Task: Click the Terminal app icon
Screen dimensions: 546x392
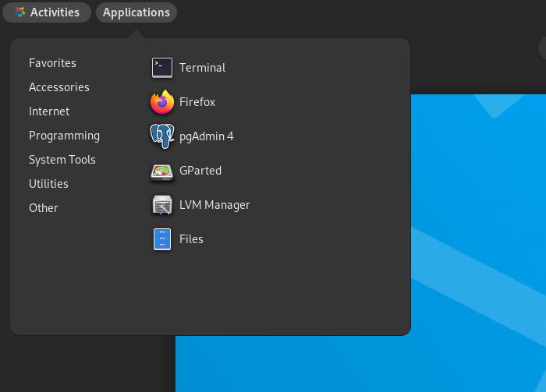Action: coord(161,68)
